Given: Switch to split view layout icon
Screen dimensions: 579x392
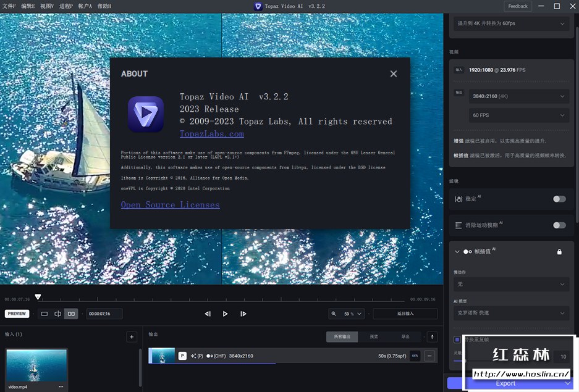Looking at the screenshot, I should (57, 314).
